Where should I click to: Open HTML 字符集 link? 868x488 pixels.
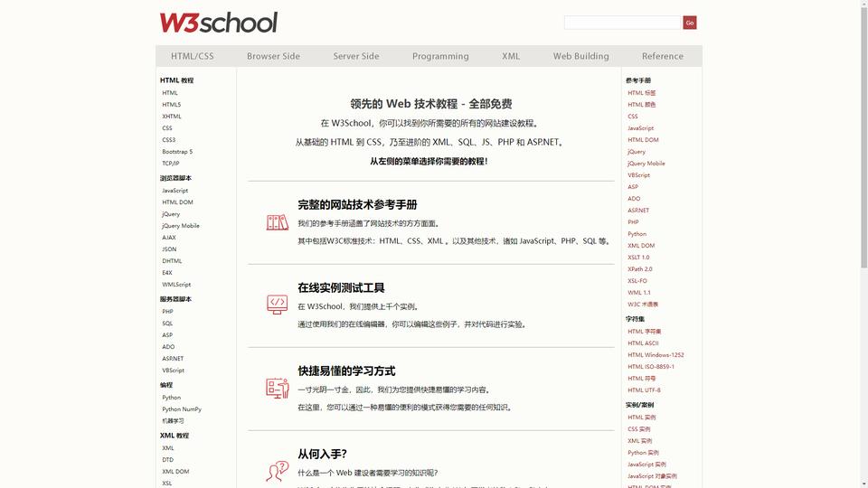coord(645,332)
